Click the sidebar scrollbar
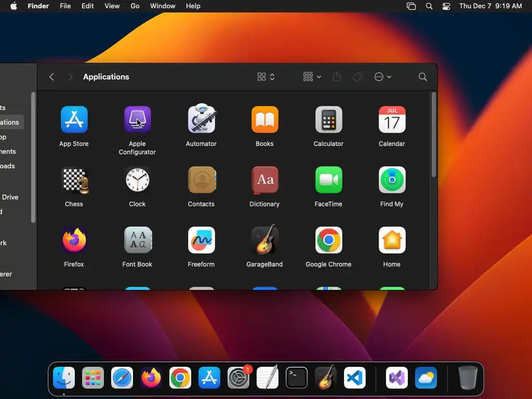The image size is (532, 399). [33, 157]
